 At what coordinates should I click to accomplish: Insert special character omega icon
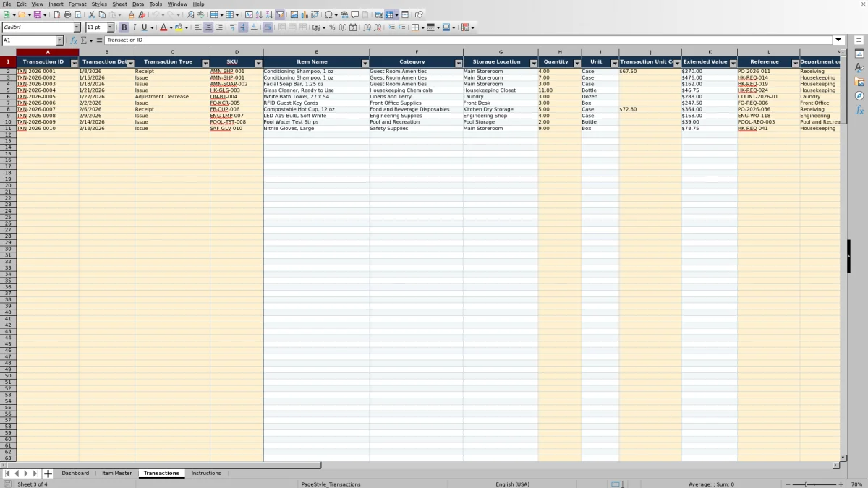tap(328, 14)
